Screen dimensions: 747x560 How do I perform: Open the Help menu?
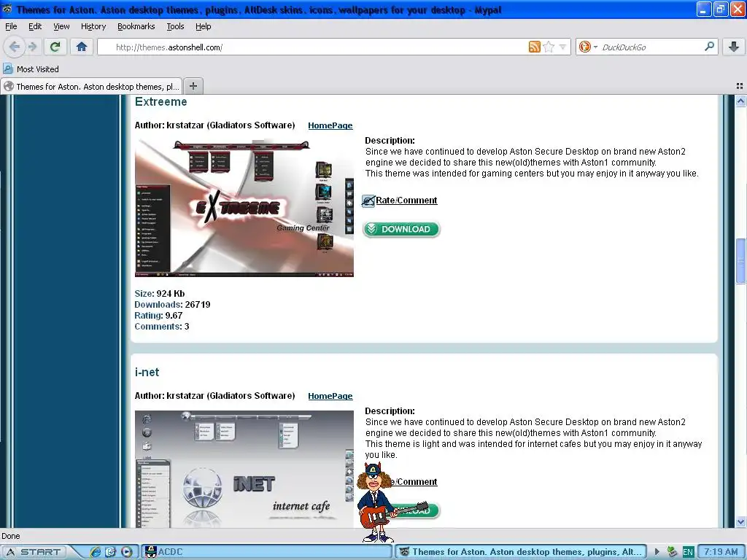click(203, 27)
